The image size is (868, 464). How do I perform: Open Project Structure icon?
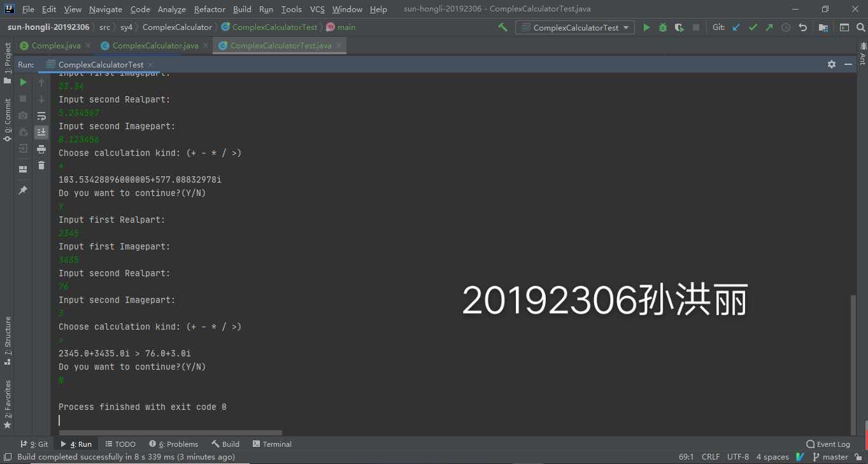coord(823,27)
